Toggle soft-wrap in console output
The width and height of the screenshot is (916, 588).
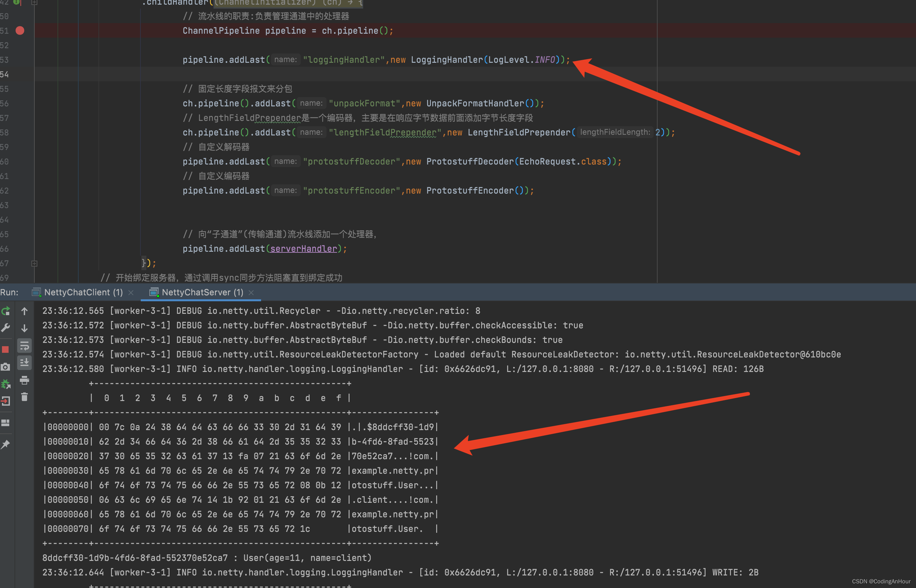click(24, 346)
